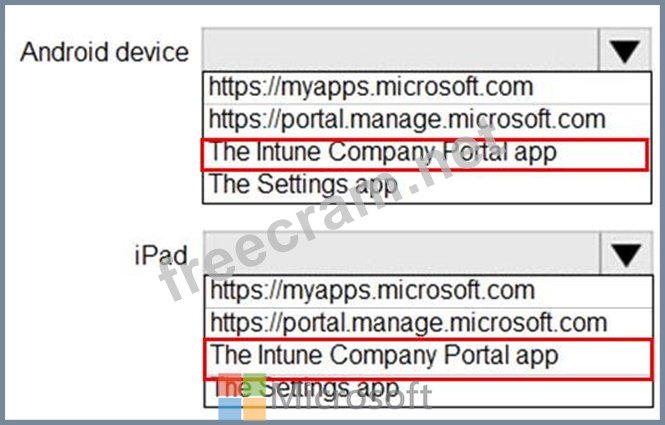This screenshot has height=425, width=665.
Task: Choose Intune Company Portal app for iPad
Action: click(428, 358)
